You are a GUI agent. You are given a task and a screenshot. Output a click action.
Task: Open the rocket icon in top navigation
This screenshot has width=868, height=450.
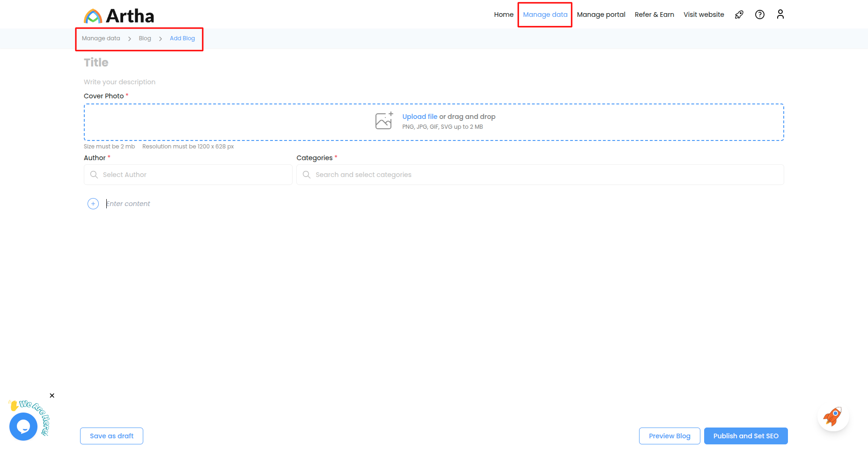click(739, 15)
